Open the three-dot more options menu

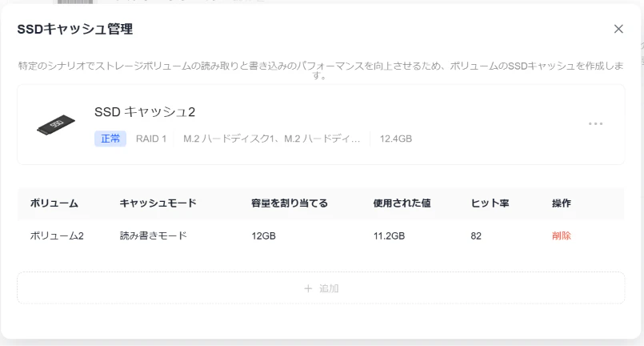tap(595, 123)
